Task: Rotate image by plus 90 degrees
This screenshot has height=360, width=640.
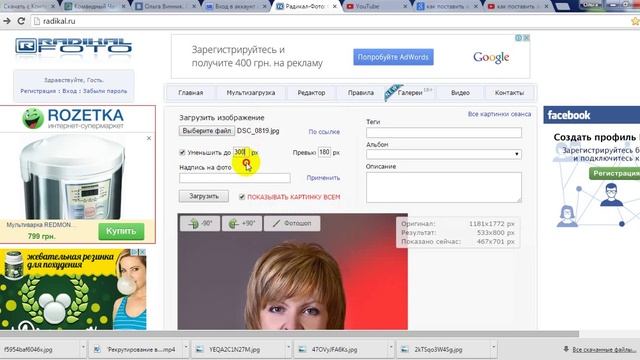Action: click(x=242, y=223)
